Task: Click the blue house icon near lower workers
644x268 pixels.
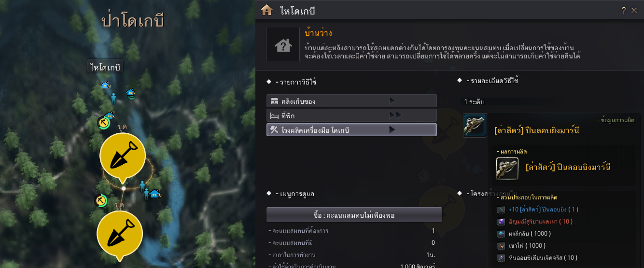Action: click(x=155, y=194)
